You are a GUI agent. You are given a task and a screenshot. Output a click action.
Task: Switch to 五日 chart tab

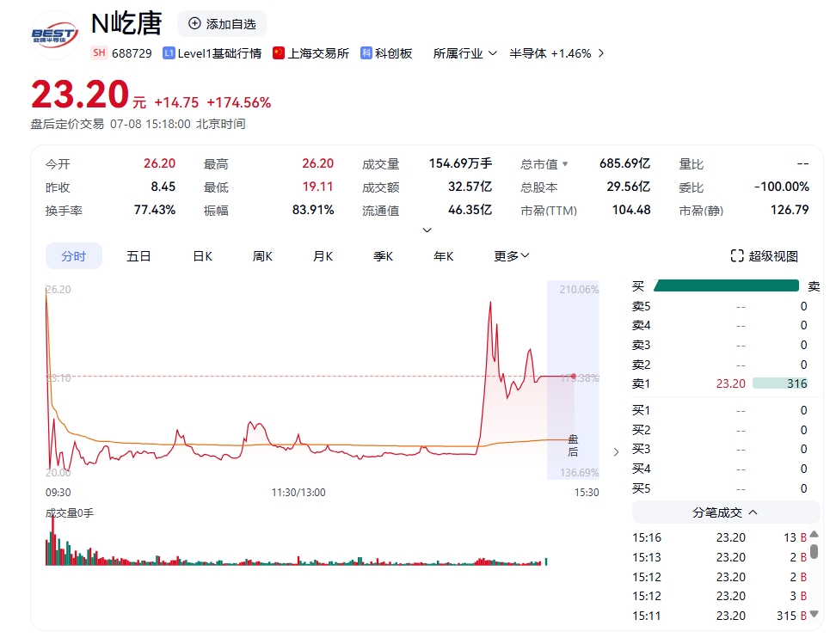(x=138, y=256)
